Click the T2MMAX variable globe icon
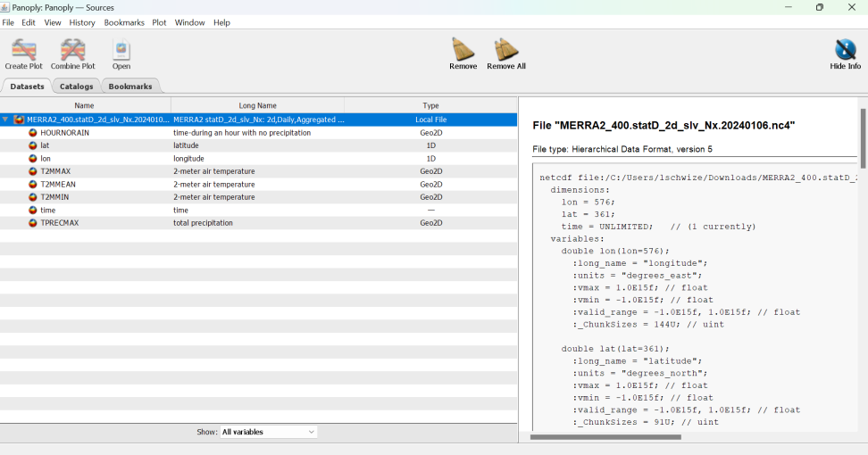 [33, 171]
